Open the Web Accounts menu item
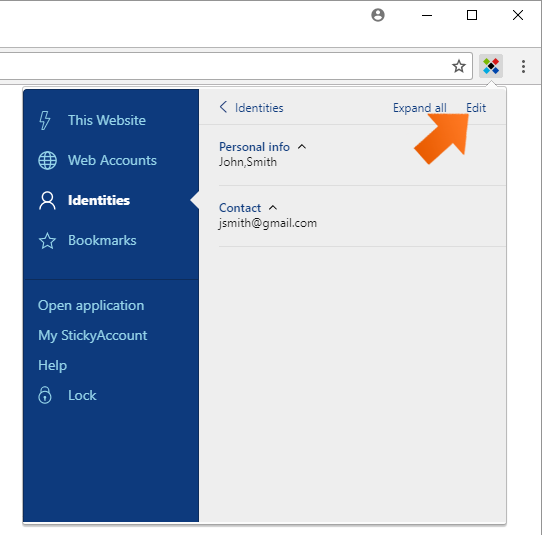 point(112,160)
